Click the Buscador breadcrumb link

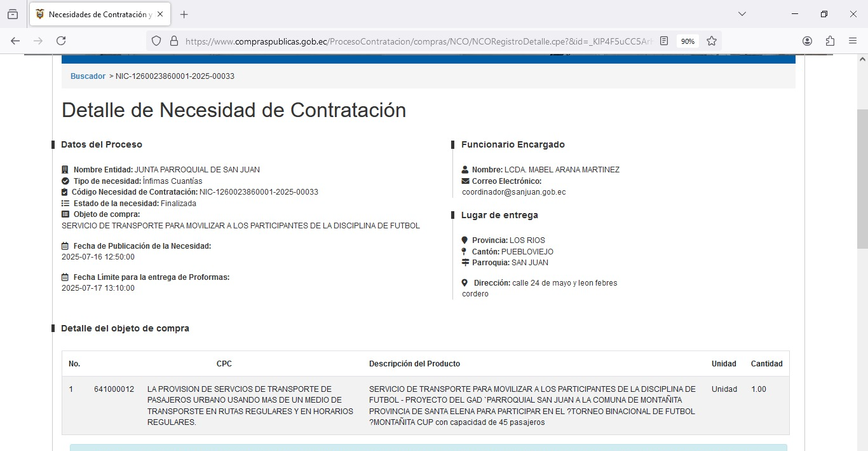pyautogui.click(x=88, y=76)
